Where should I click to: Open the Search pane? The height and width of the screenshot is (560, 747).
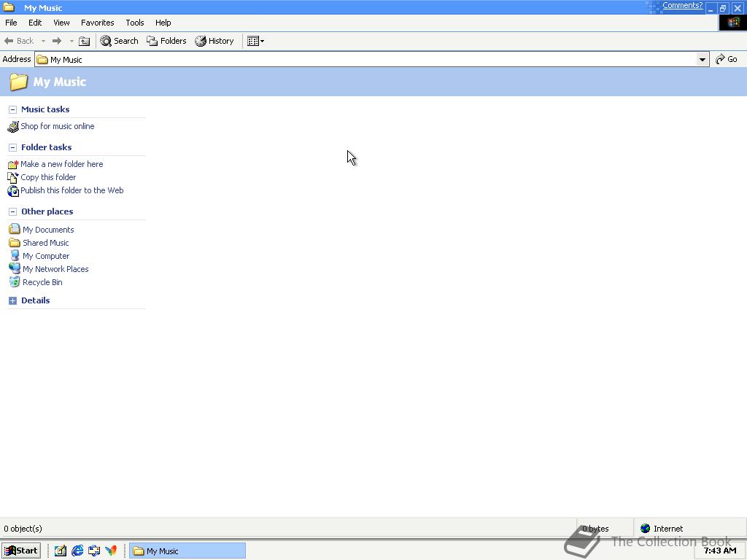pos(119,41)
